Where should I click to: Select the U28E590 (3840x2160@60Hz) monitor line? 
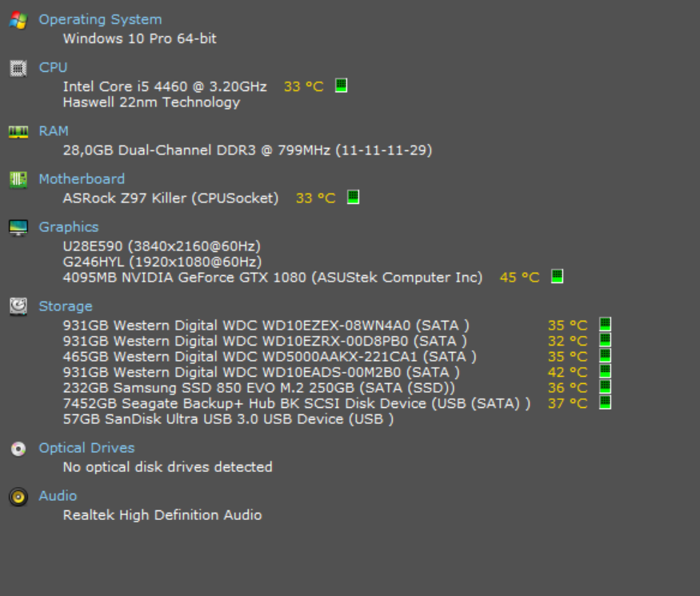(x=162, y=246)
